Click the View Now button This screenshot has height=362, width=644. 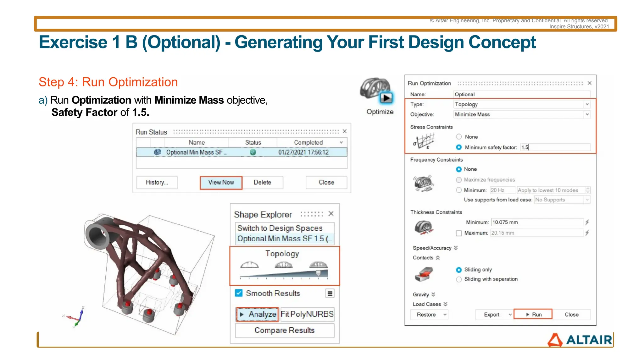click(x=221, y=183)
